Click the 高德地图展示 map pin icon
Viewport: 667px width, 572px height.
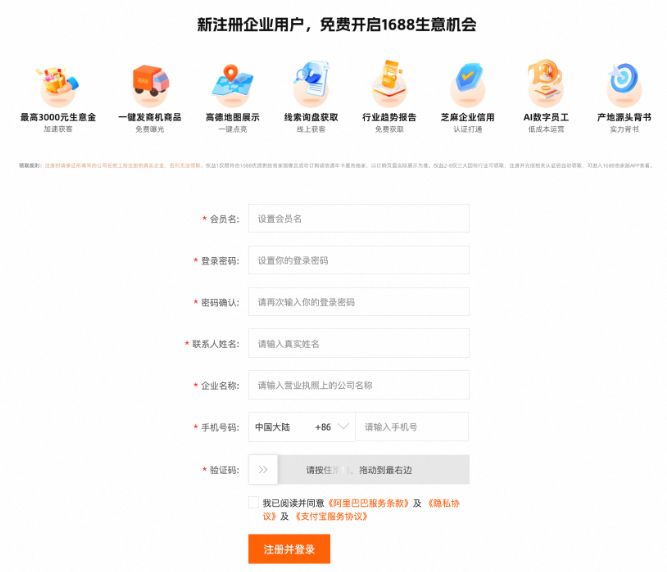232,85
